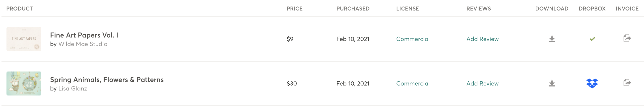The image size is (644, 106).
Task: Open invoice for Fine Art Papers
Action: (x=627, y=38)
